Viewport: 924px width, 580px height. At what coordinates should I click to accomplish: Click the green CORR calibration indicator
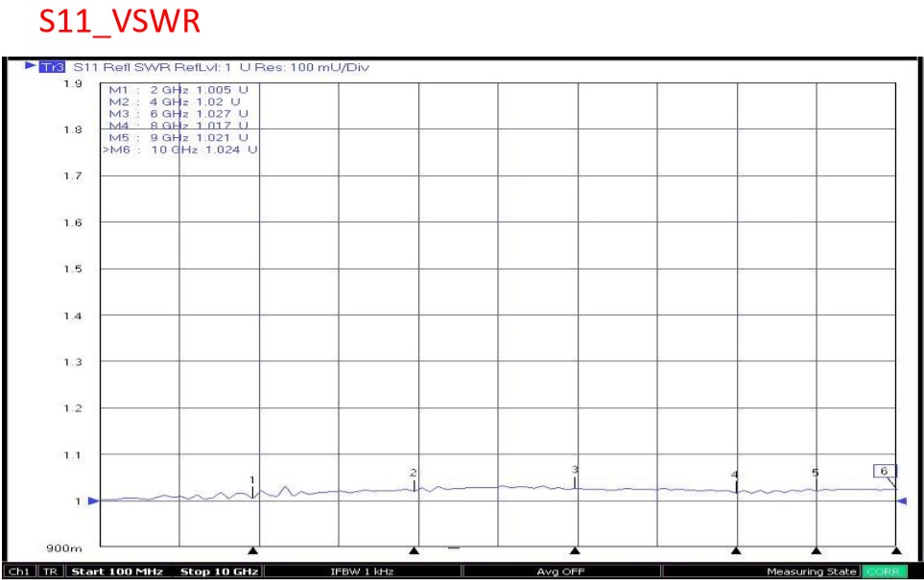[887, 572]
